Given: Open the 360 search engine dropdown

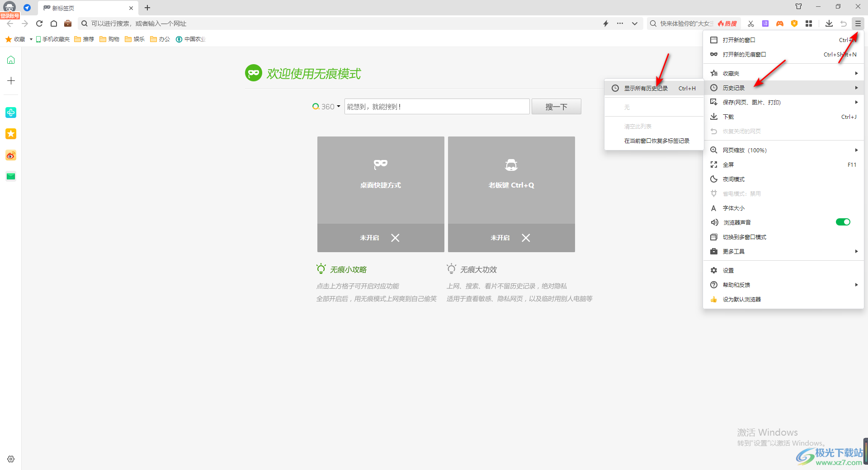Looking at the screenshot, I should (x=326, y=107).
